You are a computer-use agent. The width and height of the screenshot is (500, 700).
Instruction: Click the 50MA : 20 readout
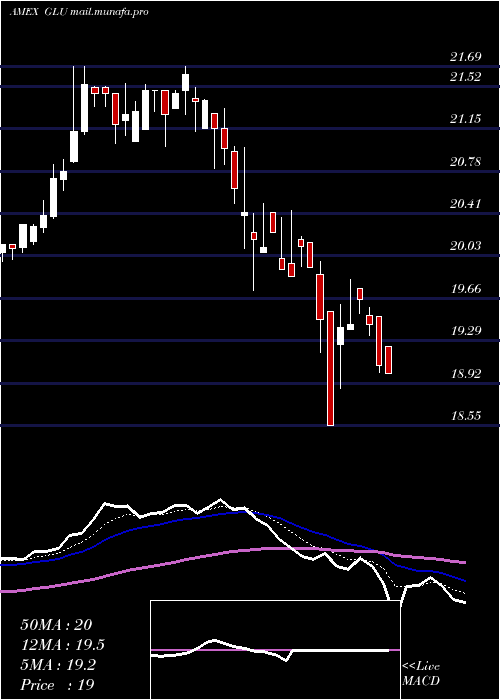56,625
